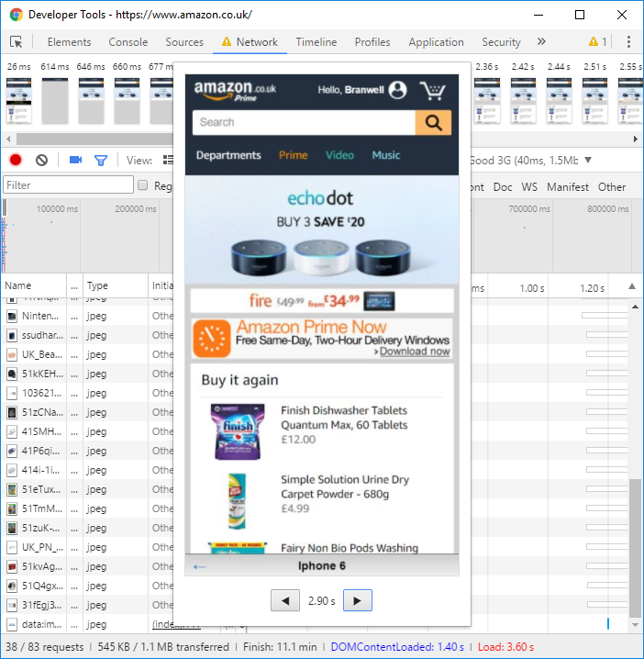Select the 41SMH... request row
Image resolution: width=644 pixels, height=659 pixels.
(87, 431)
